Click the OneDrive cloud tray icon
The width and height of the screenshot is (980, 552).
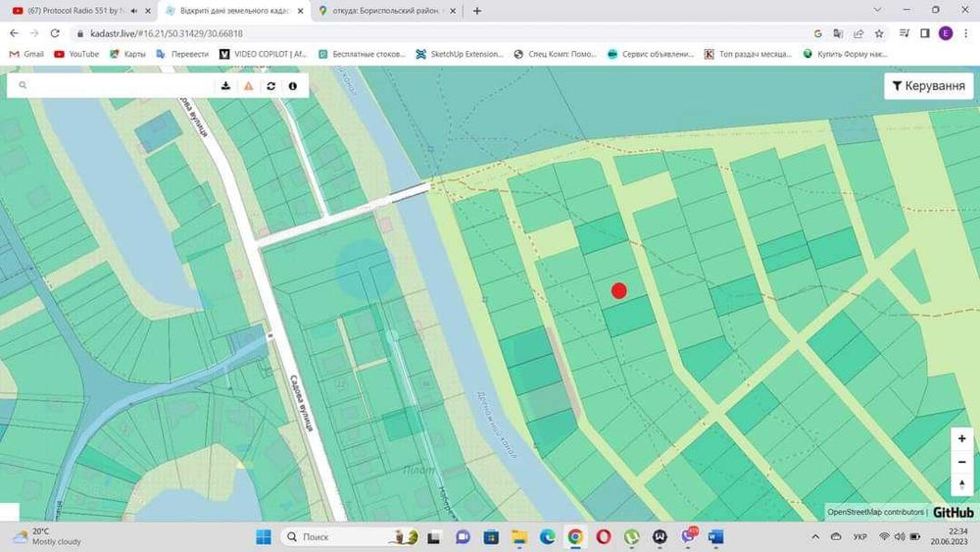click(x=837, y=537)
